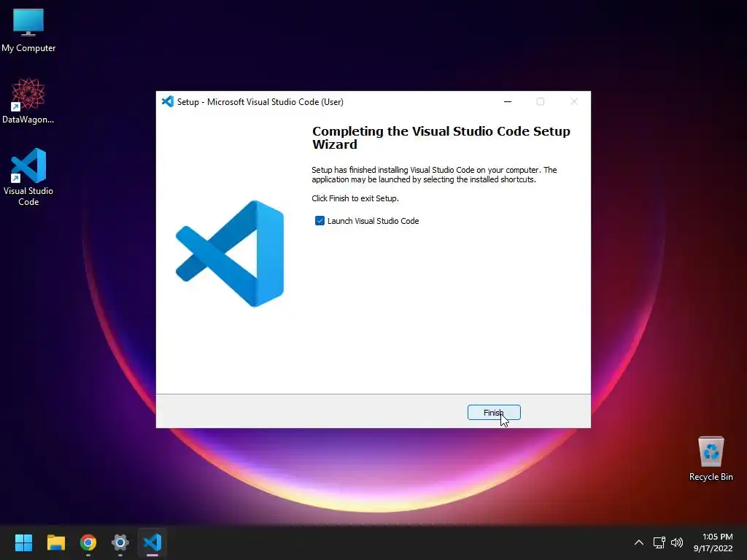Select the Recycle Bin desktop icon
This screenshot has width=747, height=560.
click(x=711, y=459)
